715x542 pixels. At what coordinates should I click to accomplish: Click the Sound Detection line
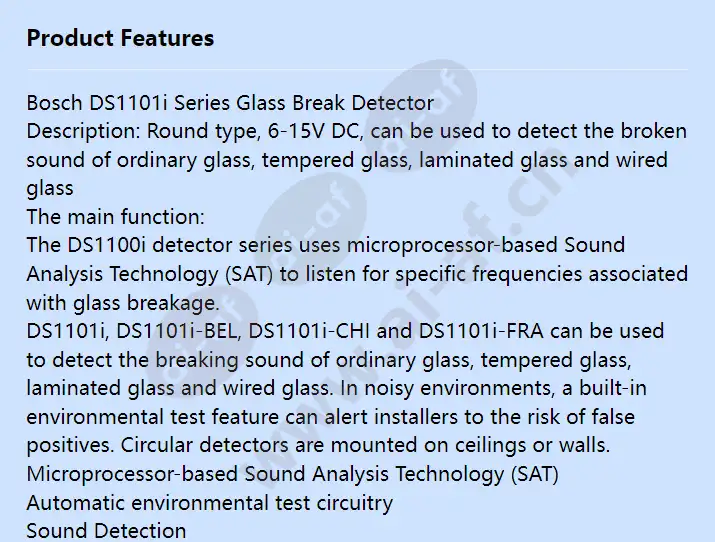point(106,531)
